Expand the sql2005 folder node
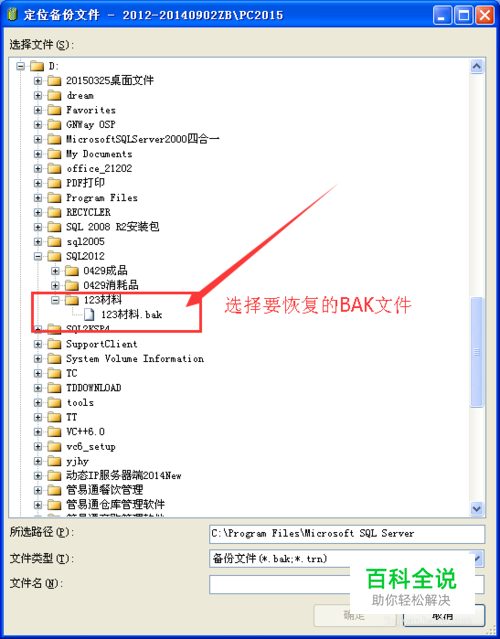Viewport: 500px width, 639px height. point(38,242)
